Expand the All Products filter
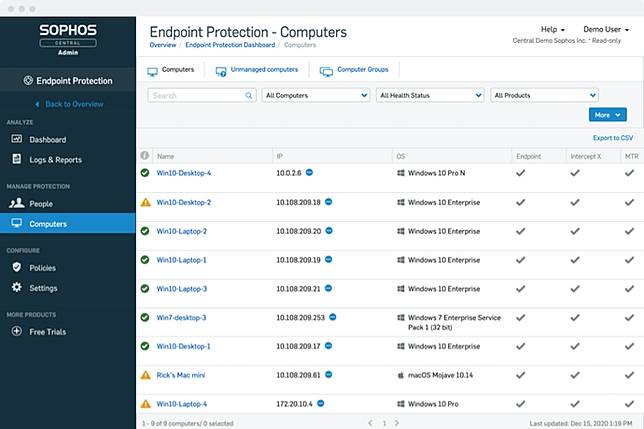Image resolution: width=644 pixels, height=429 pixels. (543, 96)
